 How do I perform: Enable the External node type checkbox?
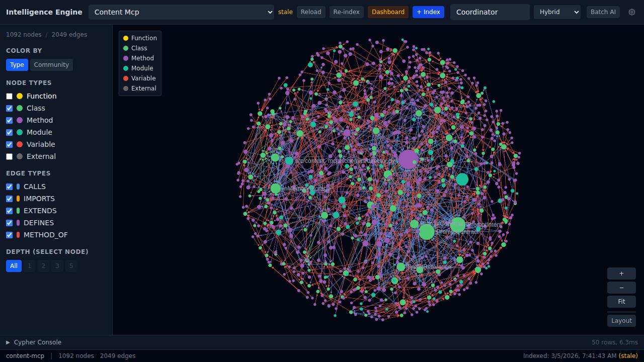click(x=9, y=156)
